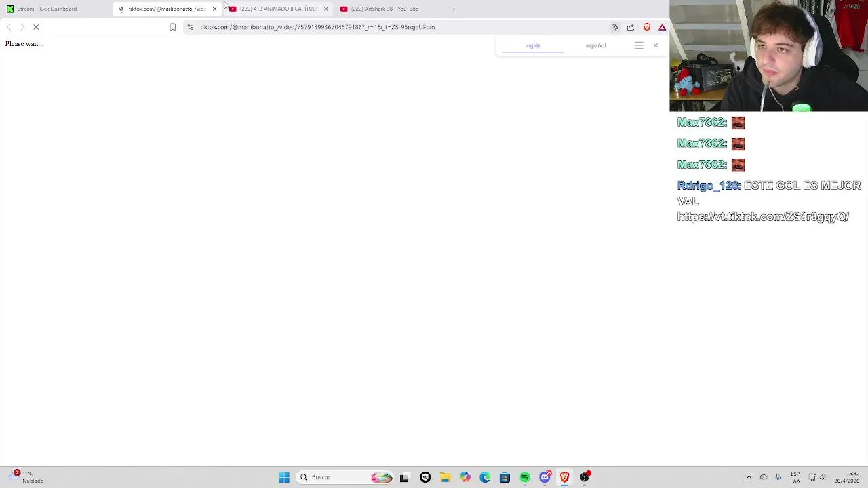Show hidden system tray icons
The image size is (868, 488).
[749, 477]
